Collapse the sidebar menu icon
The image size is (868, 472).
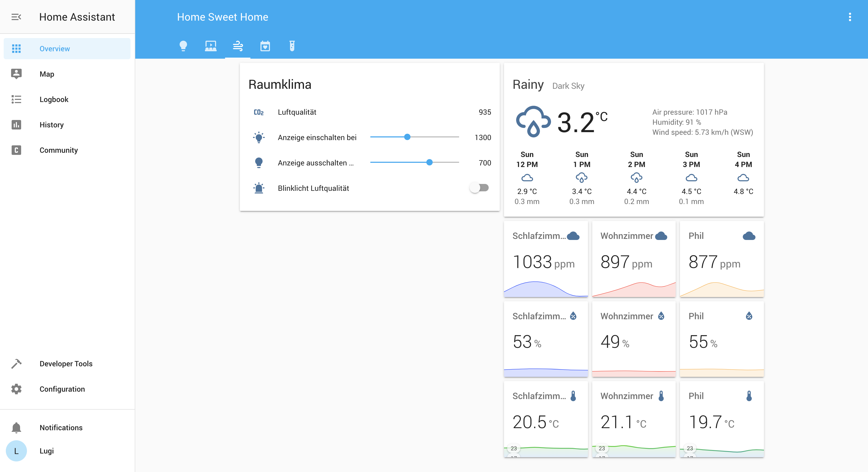coord(16,17)
